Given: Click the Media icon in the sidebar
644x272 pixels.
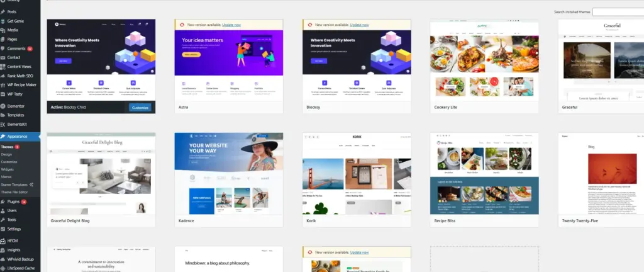Looking at the screenshot, I should pos(3,30).
